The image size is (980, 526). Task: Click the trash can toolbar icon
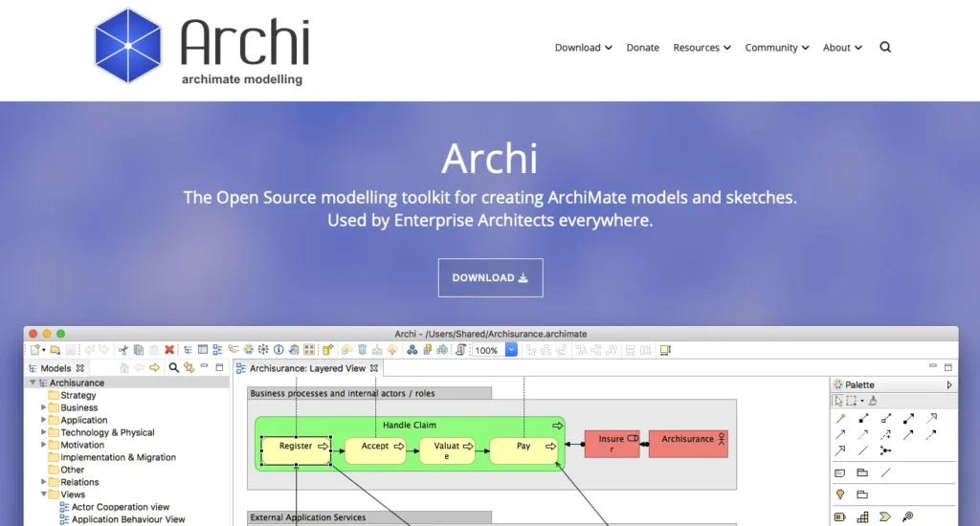coord(362,350)
